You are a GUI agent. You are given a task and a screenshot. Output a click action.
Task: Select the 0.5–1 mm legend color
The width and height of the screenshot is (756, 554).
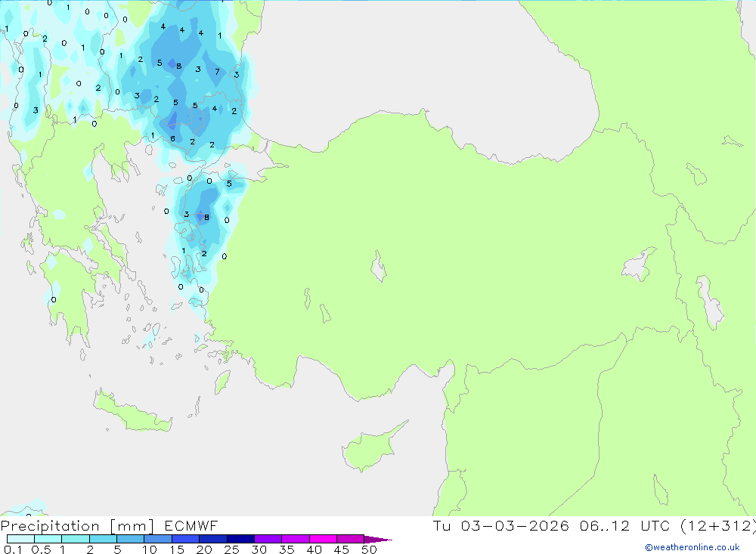[48, 539]
